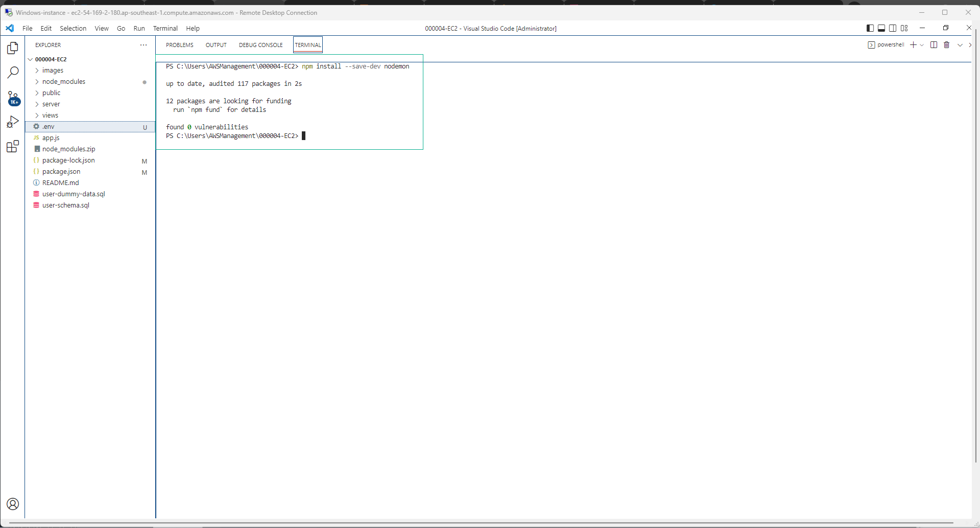Open the Help menu

coord(193,28)
